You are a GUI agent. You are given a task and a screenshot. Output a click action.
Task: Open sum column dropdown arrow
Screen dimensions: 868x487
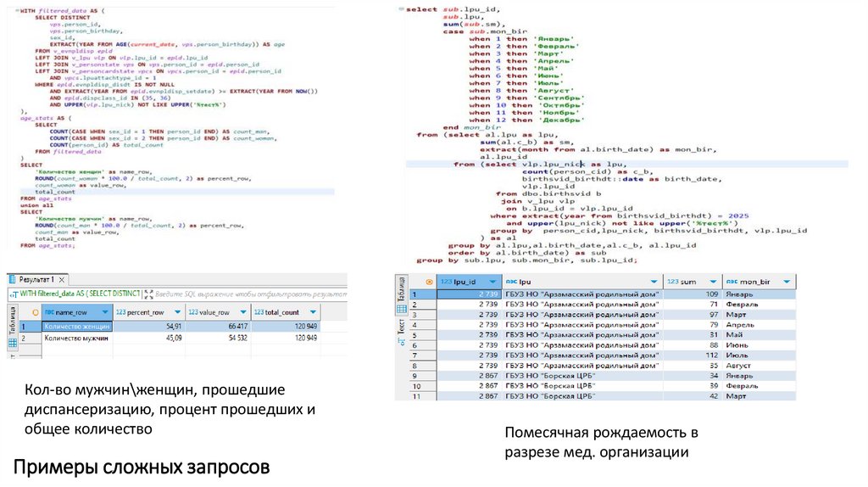click(713, 282)
